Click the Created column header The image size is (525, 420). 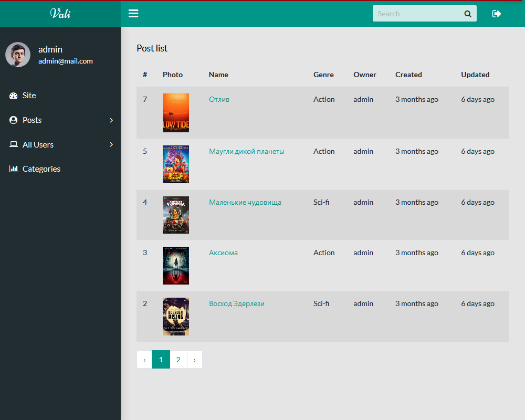click(x=408, y=75)
